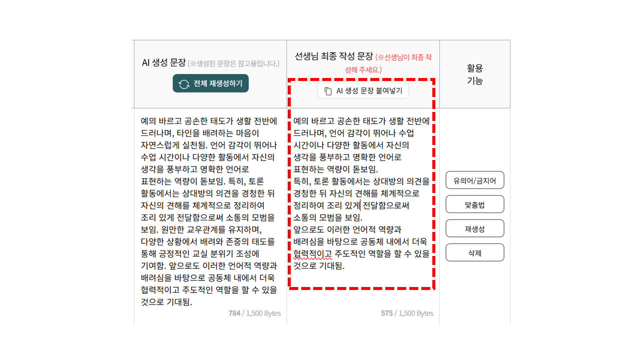Click the copy icon beside AI 생성 문장 붙여넣기
Image resolution: width=644 pixels, height=359 pixels.
pyautogui.click(x=328, y=91)
